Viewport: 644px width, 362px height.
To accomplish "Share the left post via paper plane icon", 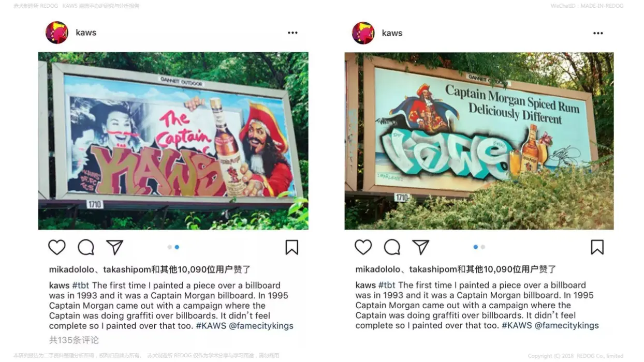I will pyautogui.click(x=114, y=247).
